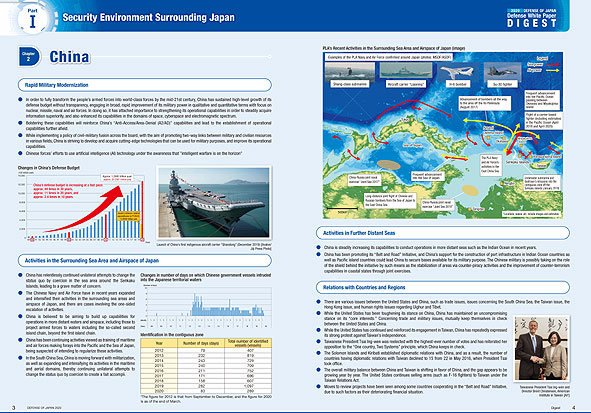The height and width of the screenshot is (413, 591).
Task: Select the 2020 row year cell
Action: click(159, 391)
